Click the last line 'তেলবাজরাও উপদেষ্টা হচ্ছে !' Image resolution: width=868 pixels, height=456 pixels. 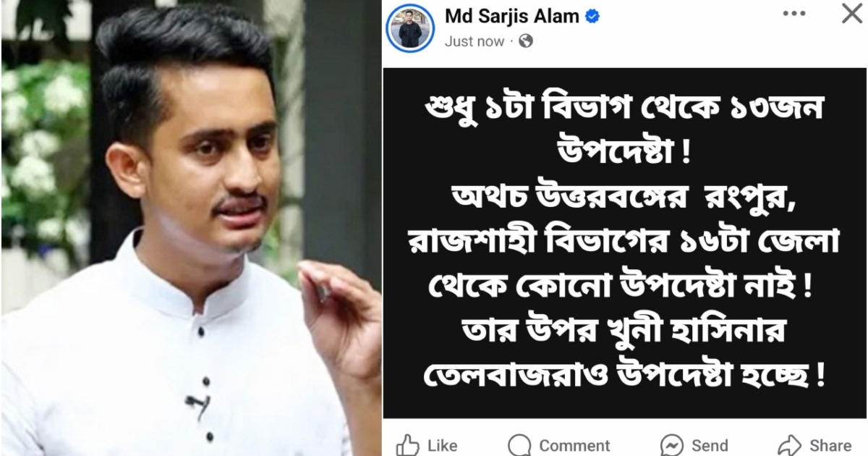(x=625, y=376)
